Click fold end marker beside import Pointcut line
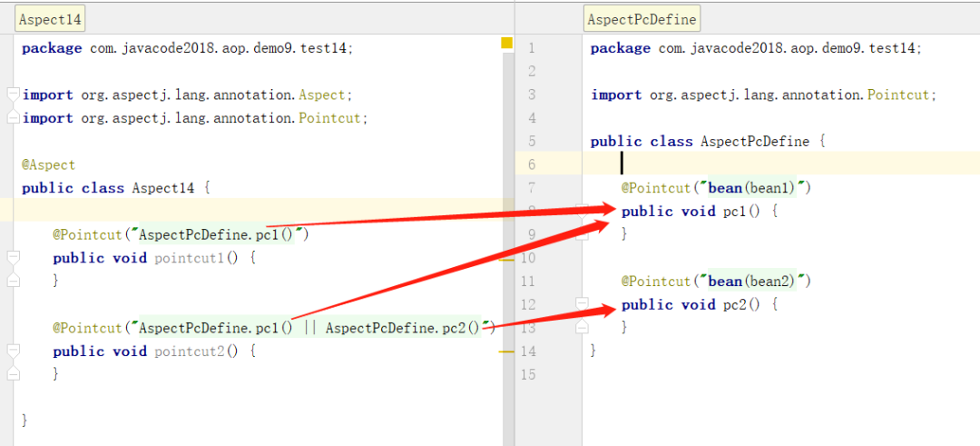Image resolution: width=980 pixels, height=446 pixels. coord(13,117)
